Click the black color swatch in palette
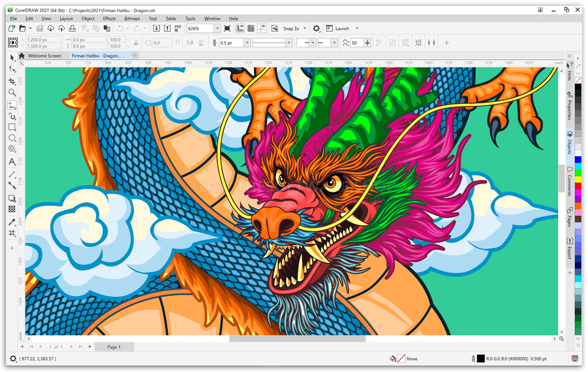 (578, 87)
